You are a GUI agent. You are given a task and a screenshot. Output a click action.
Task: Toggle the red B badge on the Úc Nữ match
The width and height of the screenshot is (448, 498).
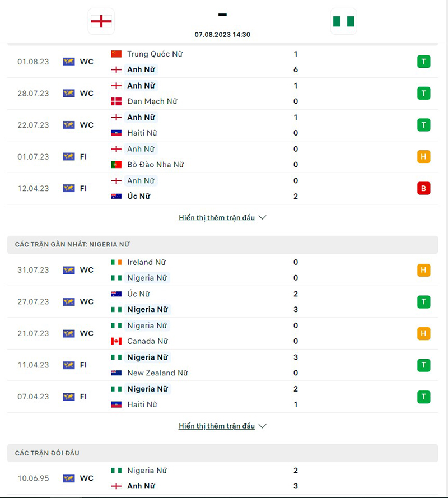click(424, 188)
